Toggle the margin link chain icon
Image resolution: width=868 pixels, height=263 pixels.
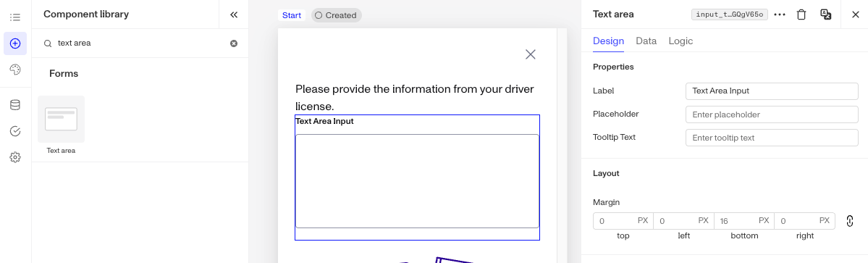pos(850,221)
